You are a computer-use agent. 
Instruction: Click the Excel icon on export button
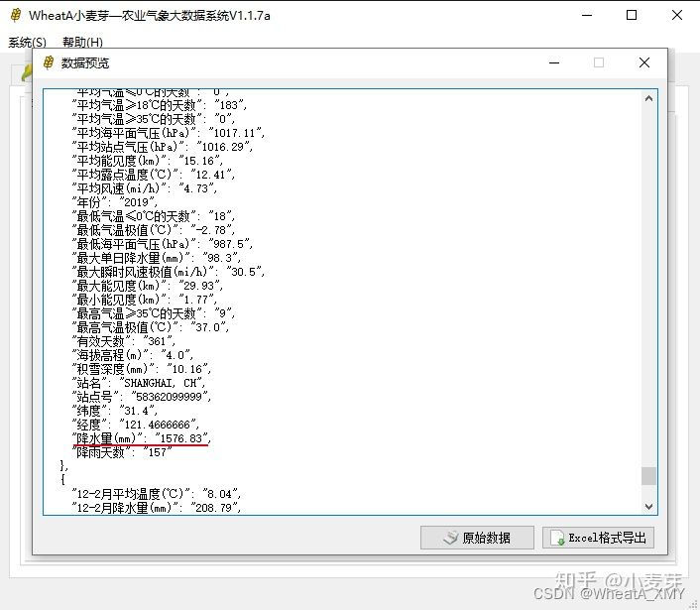[557, 538]
